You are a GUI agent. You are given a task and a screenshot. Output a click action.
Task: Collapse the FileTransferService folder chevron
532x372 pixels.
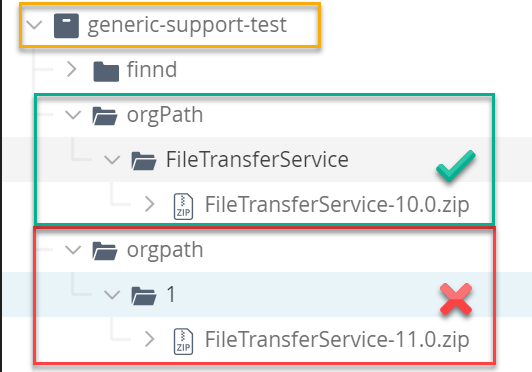(x=112, y=160)
